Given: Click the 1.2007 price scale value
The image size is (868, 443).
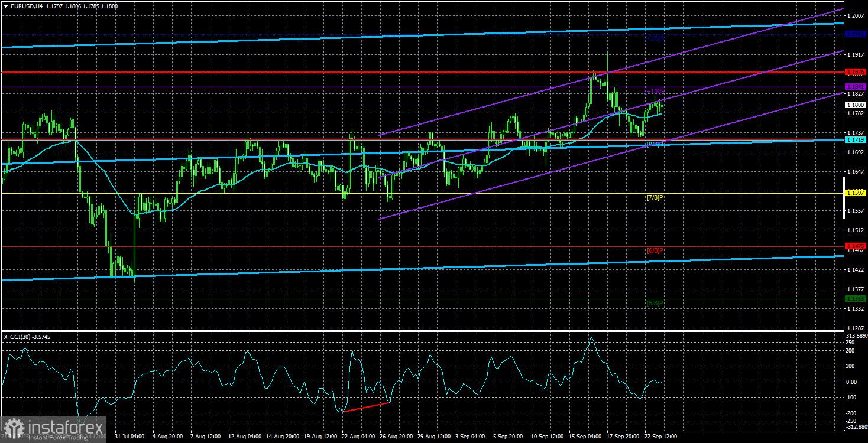Looking at the screenshot, I should click(x=856, y=15).
